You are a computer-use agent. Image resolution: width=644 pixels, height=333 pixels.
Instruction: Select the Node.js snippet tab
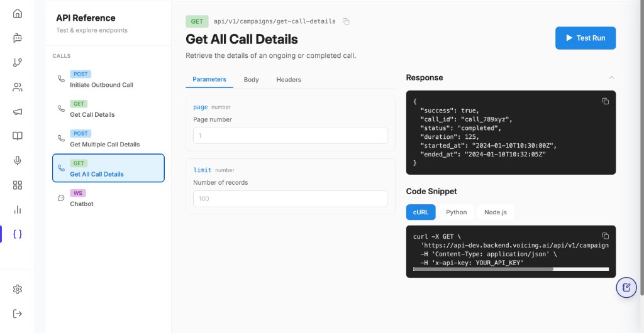pos(496,212)
